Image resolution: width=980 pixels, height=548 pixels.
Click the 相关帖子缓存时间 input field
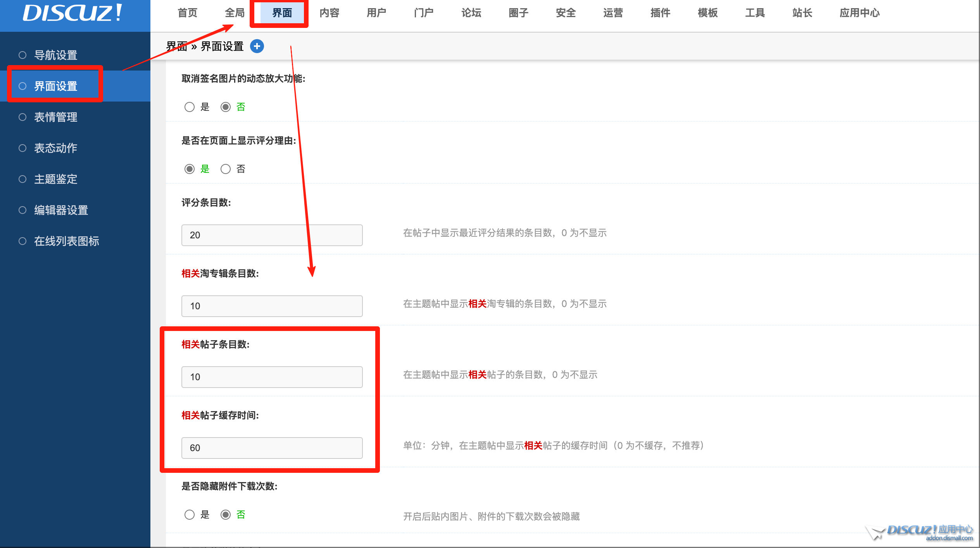coord(272,448)
